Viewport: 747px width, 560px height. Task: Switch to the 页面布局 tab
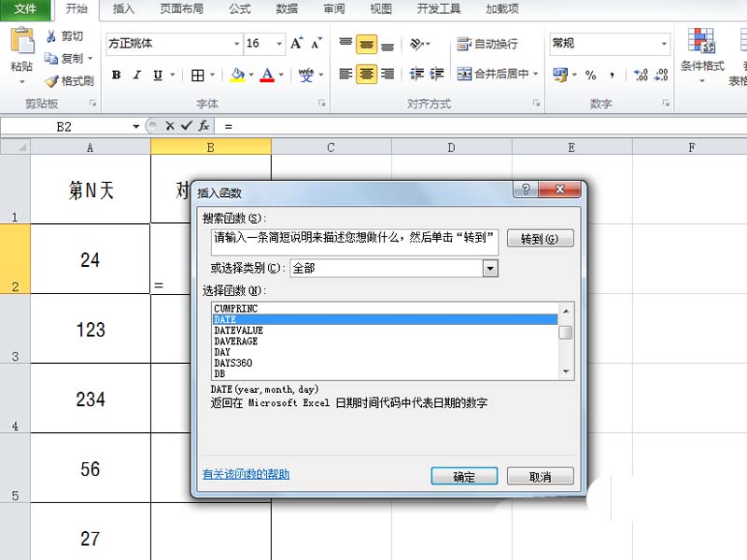click(x=181, y=9)
